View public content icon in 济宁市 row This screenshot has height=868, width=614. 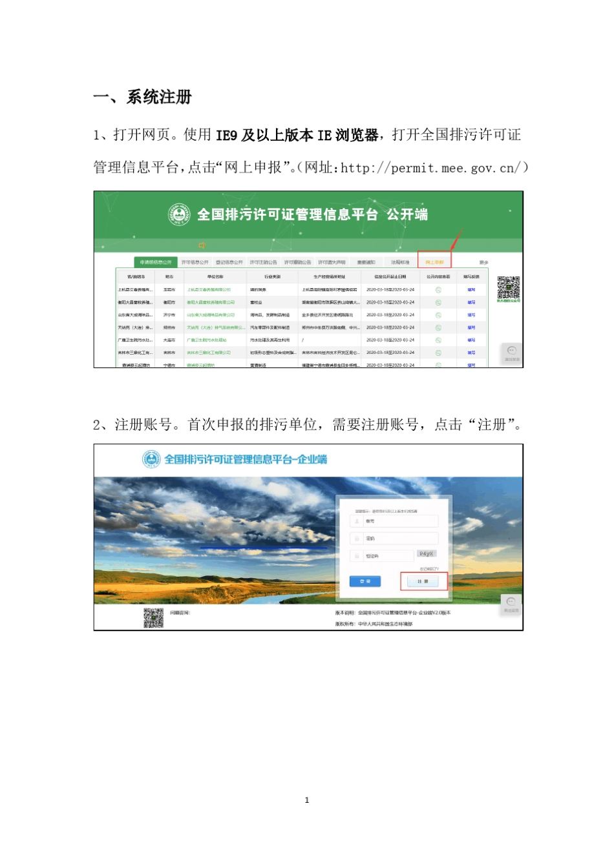click(x=438, y=315)
